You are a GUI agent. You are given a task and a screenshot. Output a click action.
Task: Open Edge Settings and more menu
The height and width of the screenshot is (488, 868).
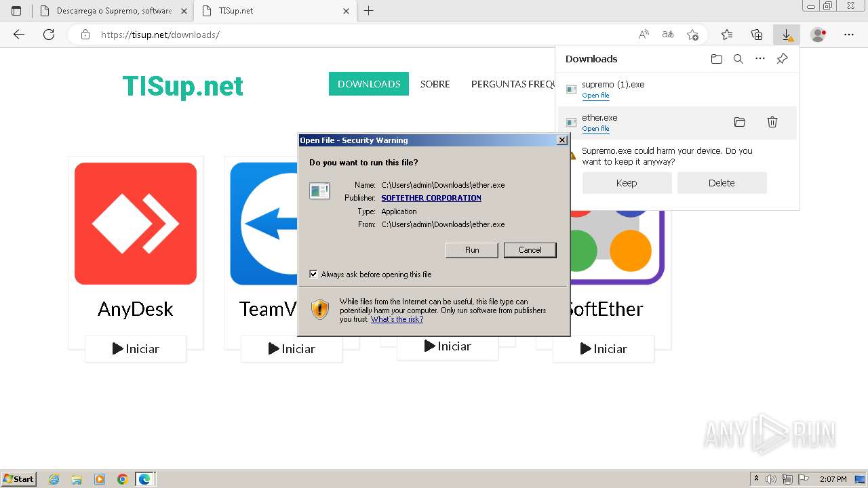pos(849,35)
